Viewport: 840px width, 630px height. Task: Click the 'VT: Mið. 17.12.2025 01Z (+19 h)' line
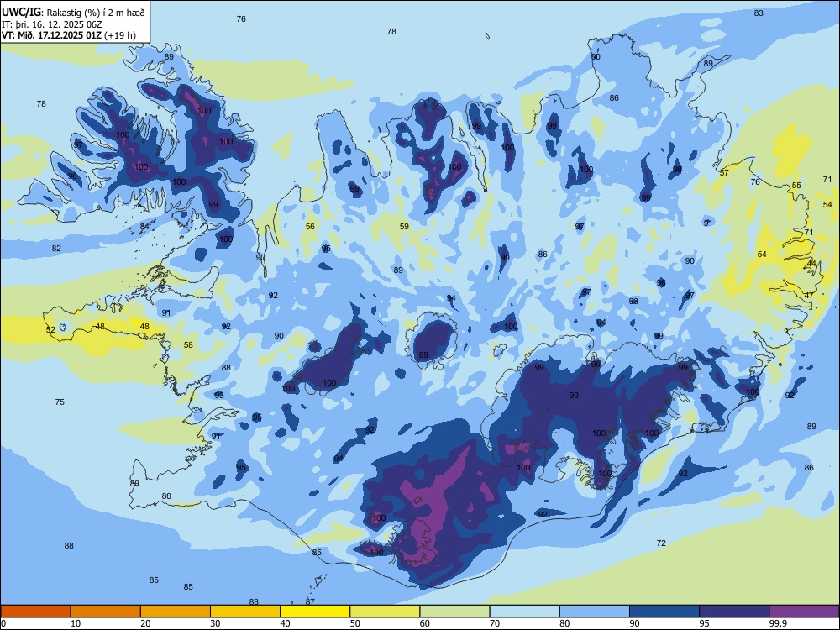click(69, 35)
